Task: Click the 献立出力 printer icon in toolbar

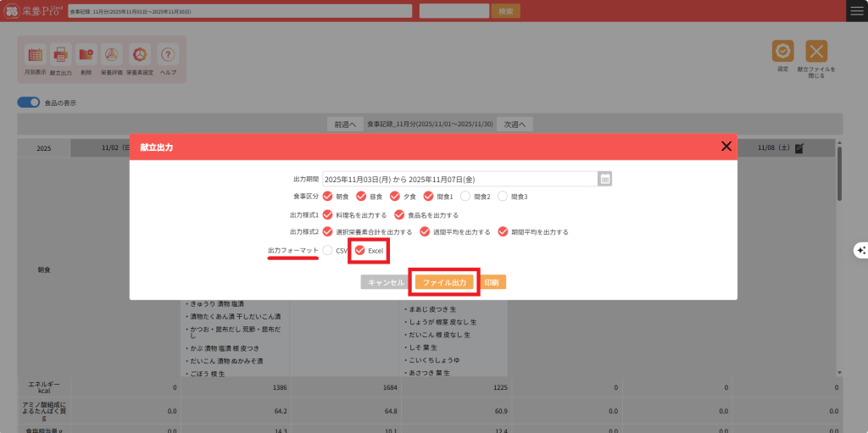Action: tap(61, 55)
